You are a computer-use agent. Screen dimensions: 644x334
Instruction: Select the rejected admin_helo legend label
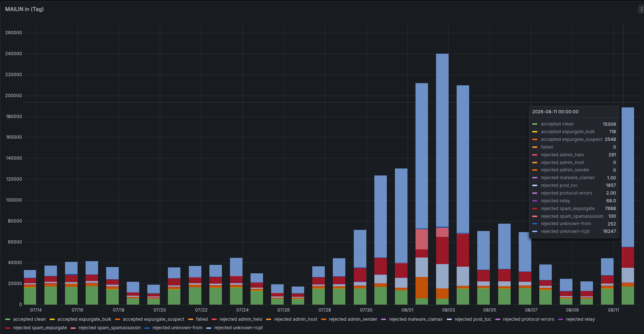click(241, 319)
